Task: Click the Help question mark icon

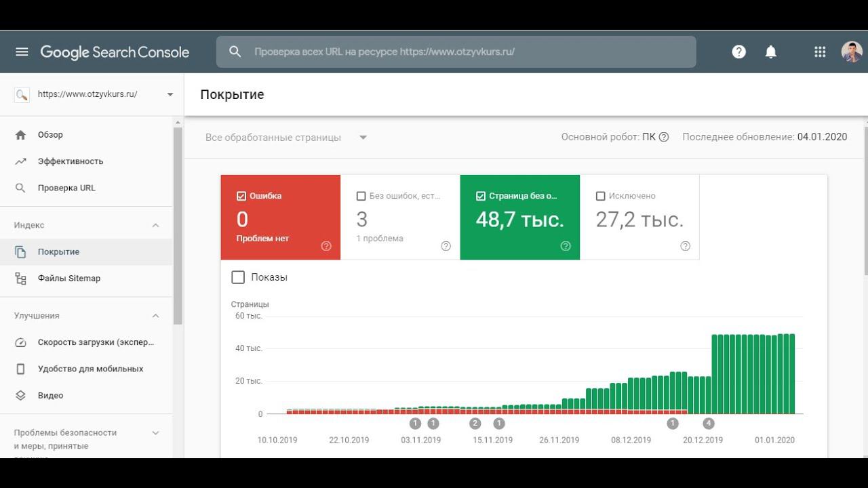Action: point(738,52)
